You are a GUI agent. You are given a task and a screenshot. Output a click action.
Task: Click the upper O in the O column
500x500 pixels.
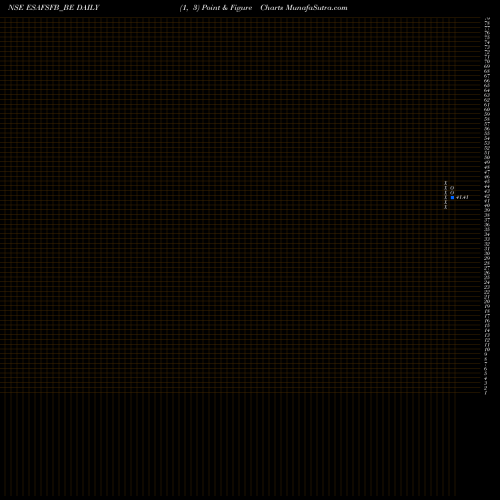coord(452,188)
